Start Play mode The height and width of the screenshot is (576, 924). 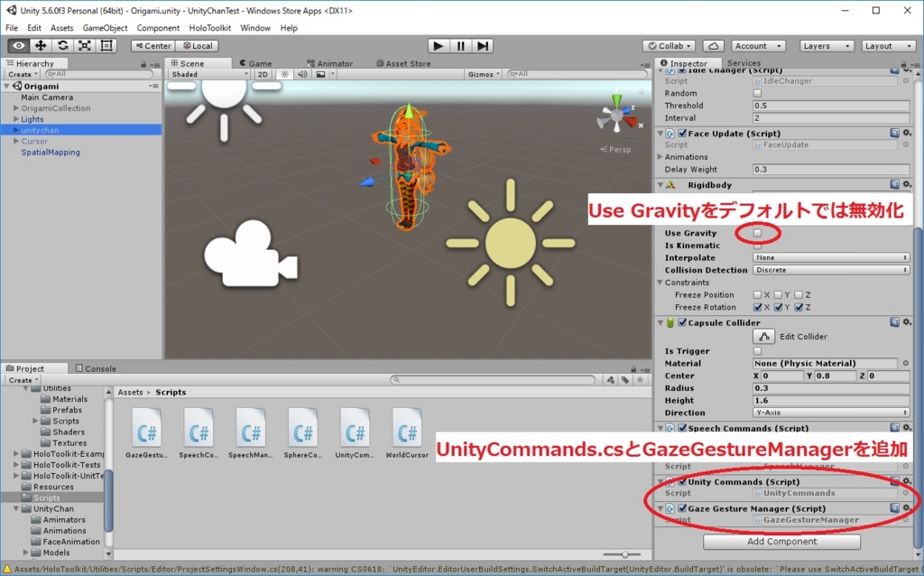(x=438, y=46)
